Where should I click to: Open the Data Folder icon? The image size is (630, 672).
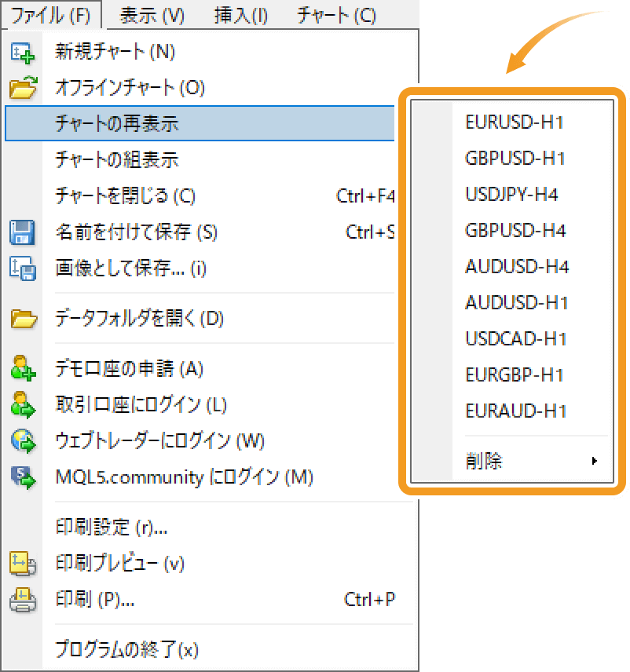click(23, 318)
